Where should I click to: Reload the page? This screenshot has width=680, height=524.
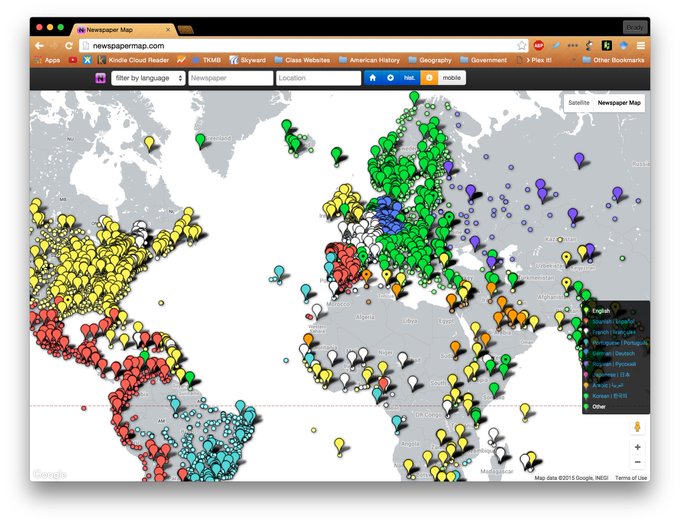coord(69,45)
